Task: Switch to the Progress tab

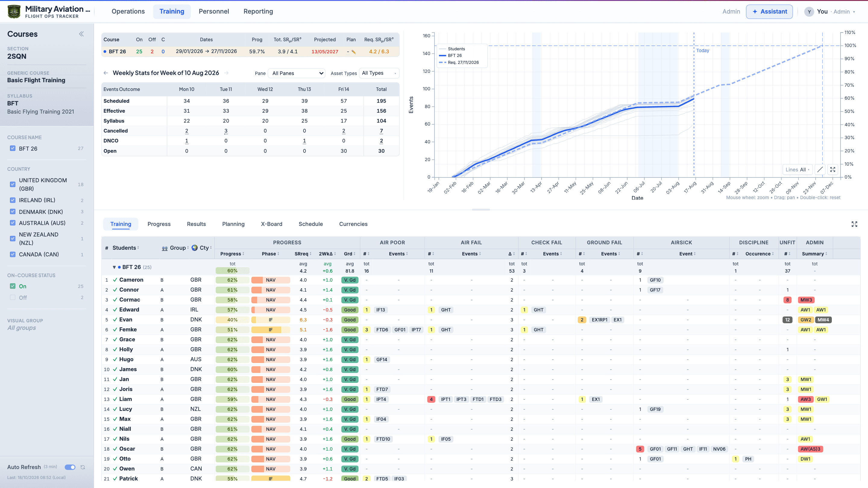Action: click(159, 224)
